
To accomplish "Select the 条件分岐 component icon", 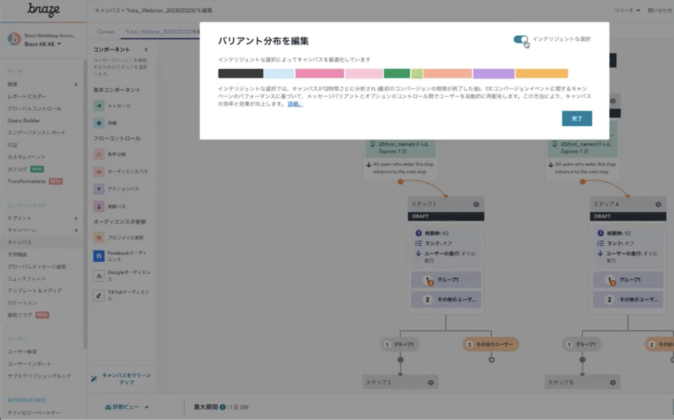I will pos(99,154).
